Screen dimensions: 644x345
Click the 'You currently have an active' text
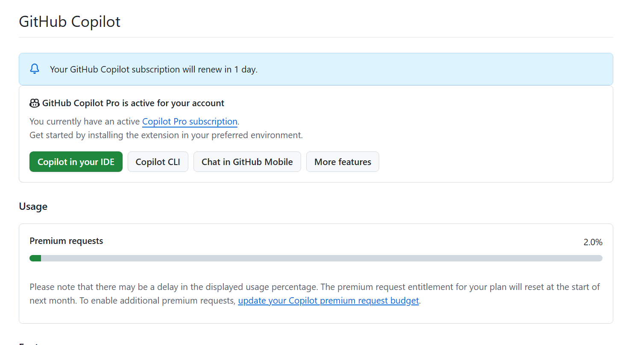pyautogui.click(x=85, y=122)
